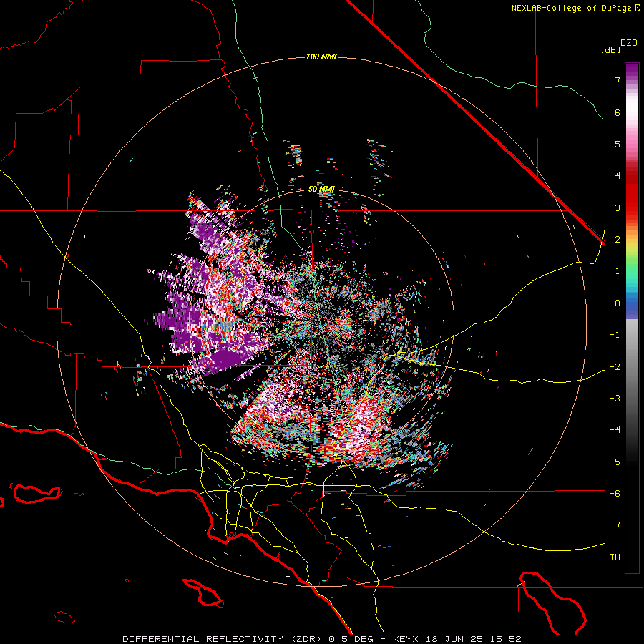
Task: Click the -1 tick label on scale
Action: (615, 335)
